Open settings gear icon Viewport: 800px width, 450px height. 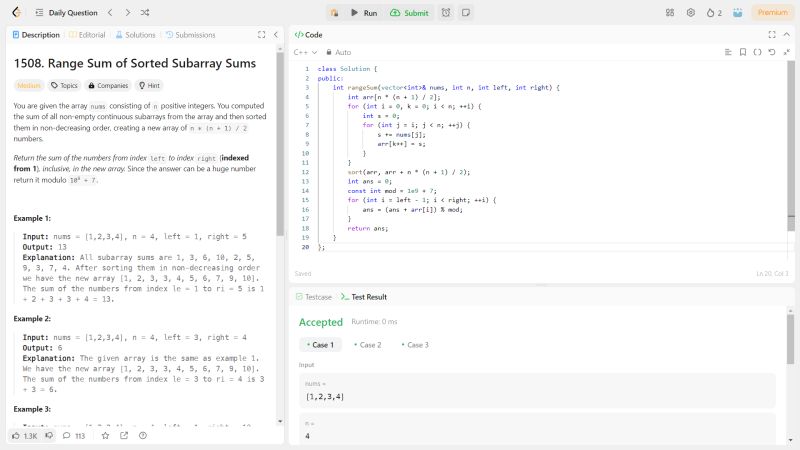pyautogui.click(x=690, y=13)
